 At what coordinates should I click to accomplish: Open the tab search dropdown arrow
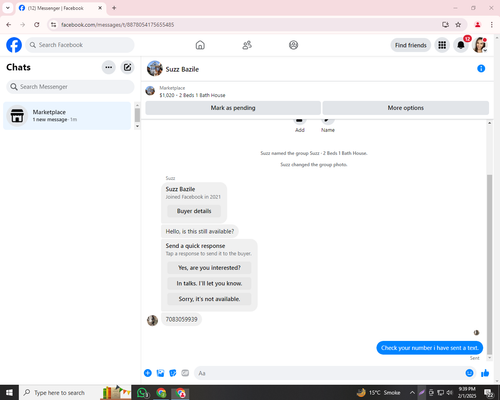[8, 8]
